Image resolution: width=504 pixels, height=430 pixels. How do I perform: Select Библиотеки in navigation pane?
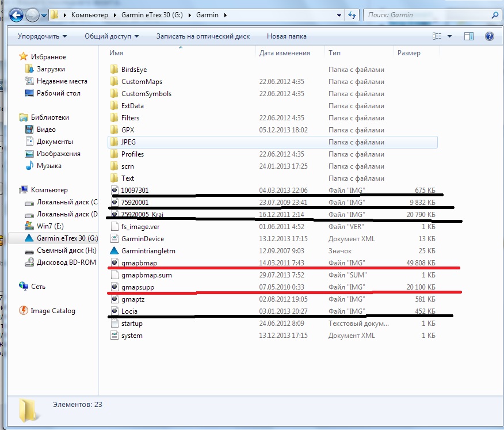[x=44, y=117]
